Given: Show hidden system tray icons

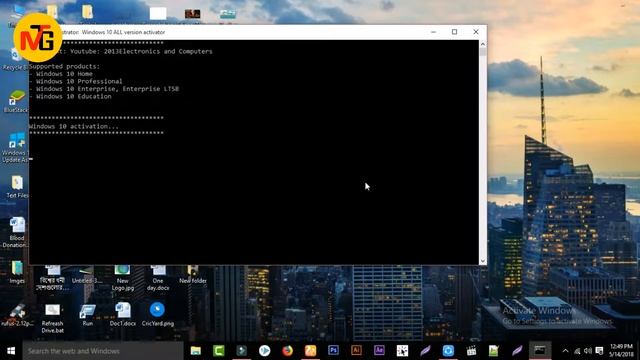Looking at the screenshot, I should (565, 351).
